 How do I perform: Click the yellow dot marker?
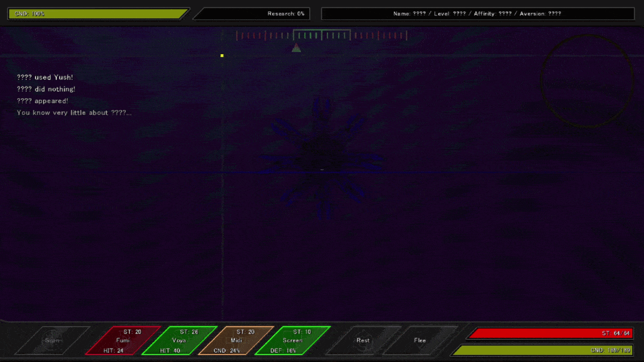222,55
